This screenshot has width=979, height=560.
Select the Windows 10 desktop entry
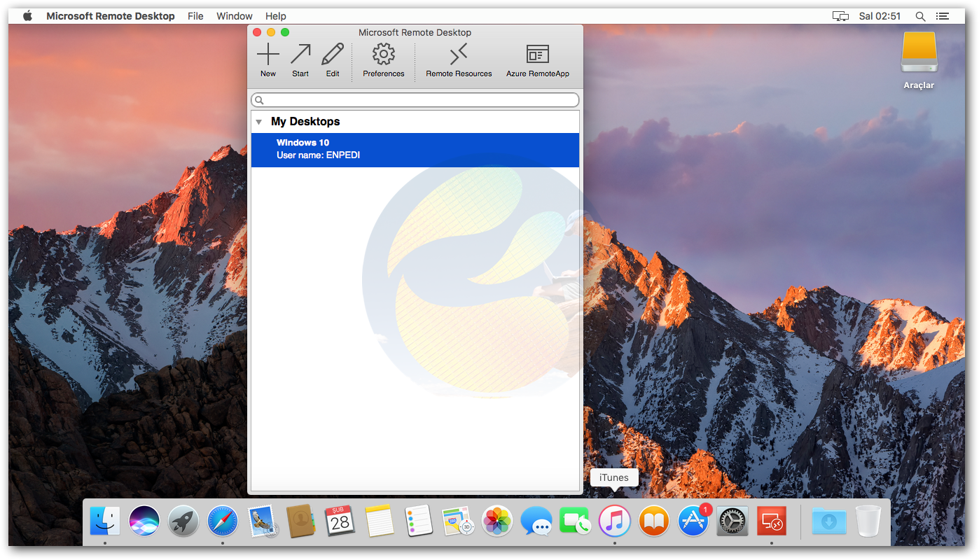coord(415,150)
